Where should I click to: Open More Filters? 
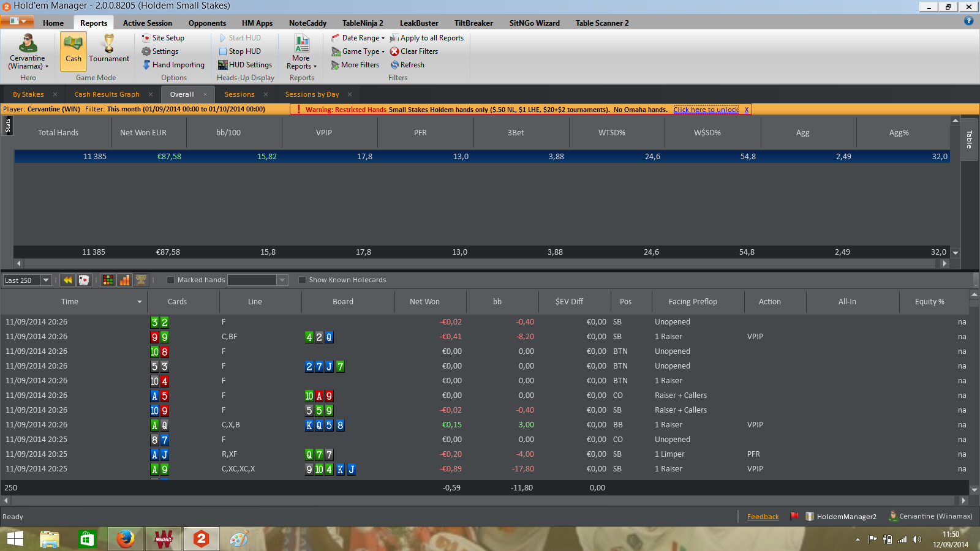[x=355, y=65]
